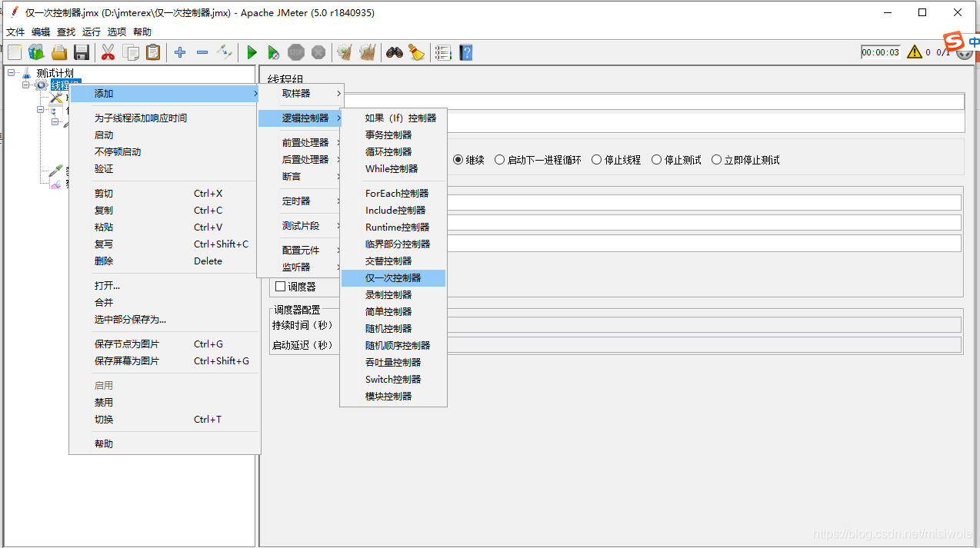Choose Switch控制器 from the submenu
980x548 pixels.
pos(393,379)
